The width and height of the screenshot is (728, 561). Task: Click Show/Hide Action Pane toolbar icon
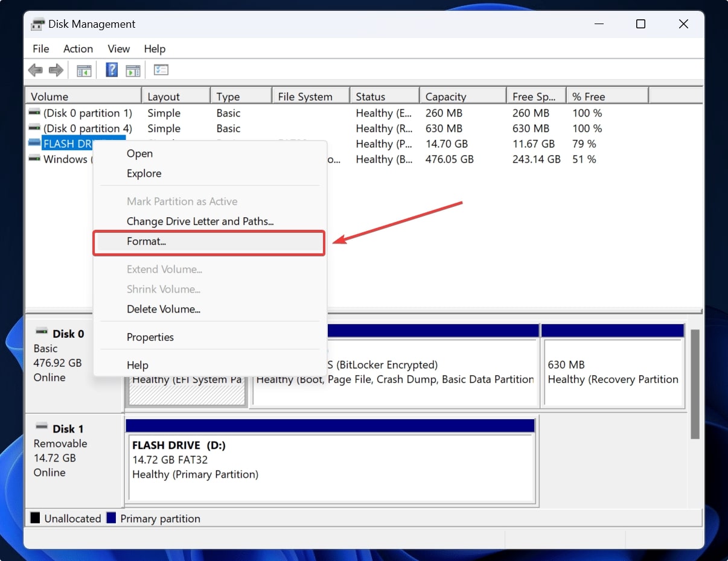point(133,71)
